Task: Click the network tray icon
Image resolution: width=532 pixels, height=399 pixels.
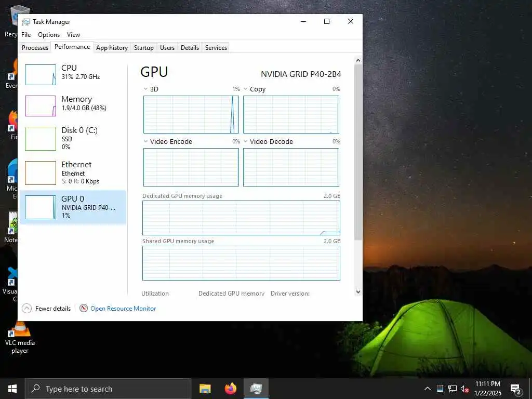Action: [453, 389]
